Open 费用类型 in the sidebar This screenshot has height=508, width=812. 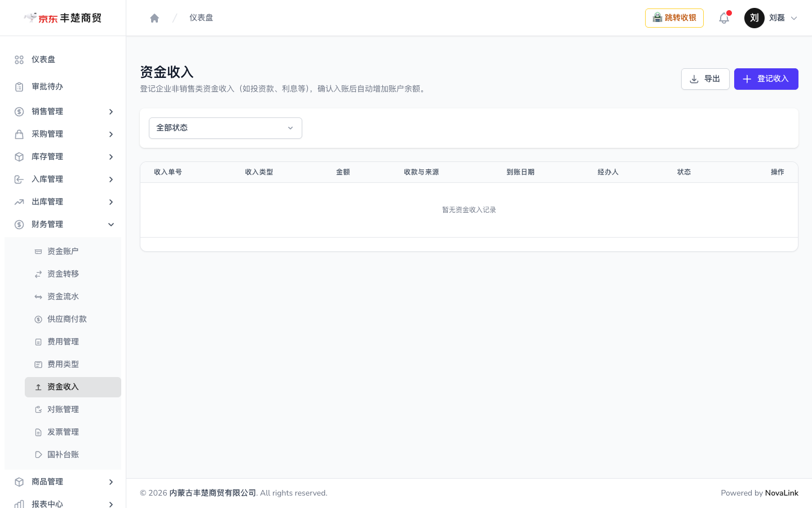[73, 365]
